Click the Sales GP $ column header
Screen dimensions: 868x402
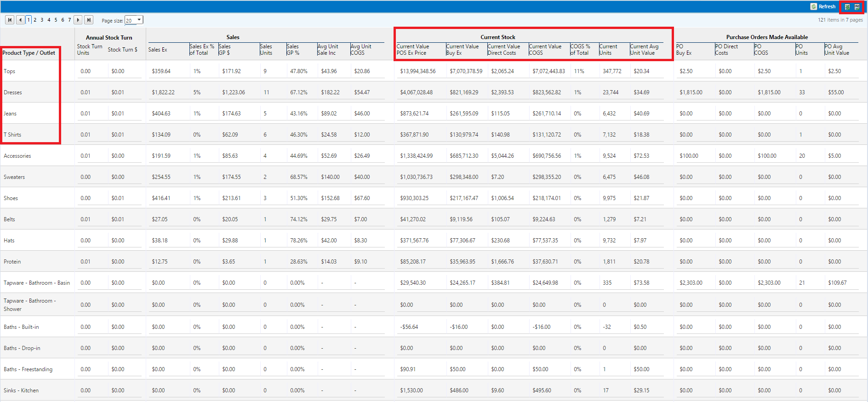(225, 50)
